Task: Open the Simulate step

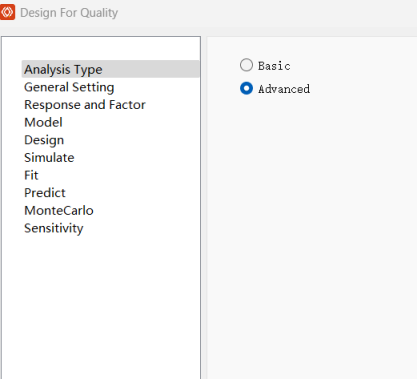Action: pyautogui.click(x=49, y=158)
